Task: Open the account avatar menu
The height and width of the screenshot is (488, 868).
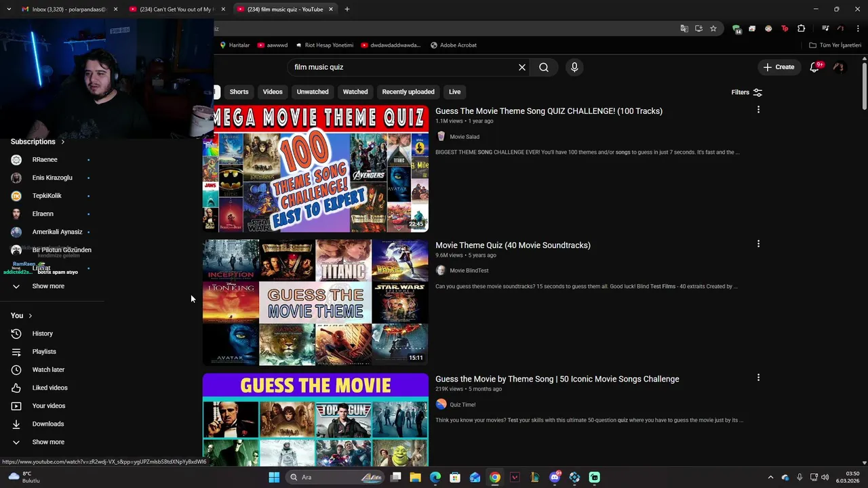Action: (x=839, y=67)
